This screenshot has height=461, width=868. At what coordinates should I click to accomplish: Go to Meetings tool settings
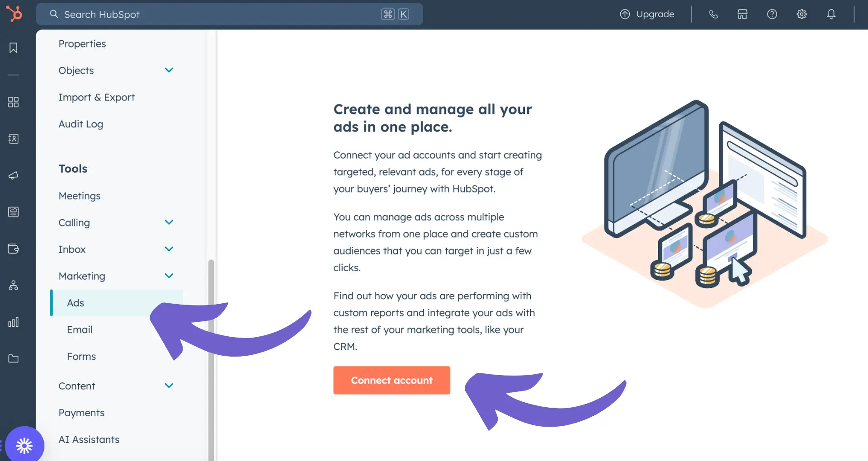click(80, 196)
